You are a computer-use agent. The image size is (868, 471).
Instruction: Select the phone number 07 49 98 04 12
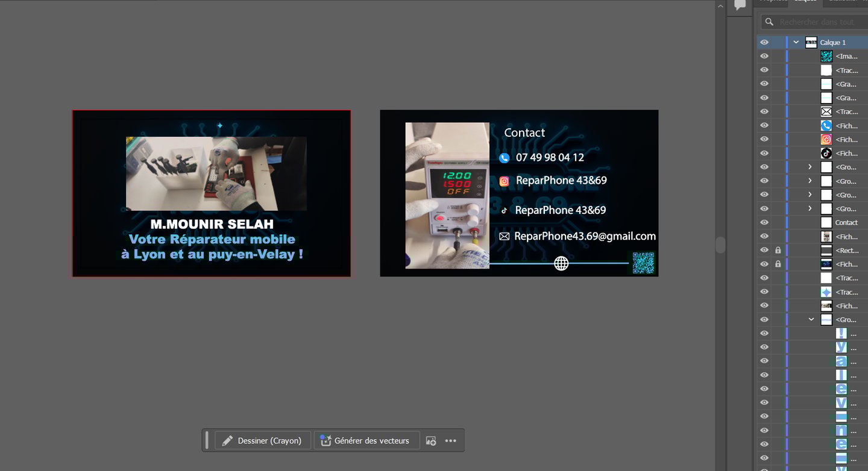[550, 157]
